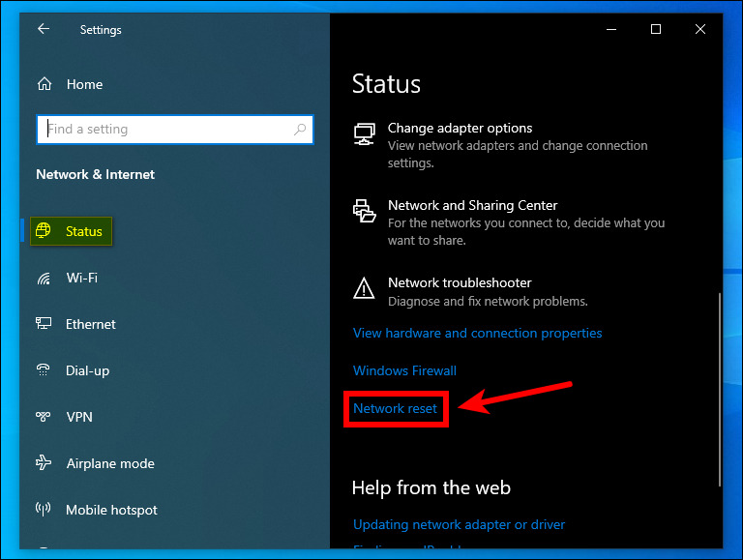743x560 pixels.
Task: Click the Network and Sharing Center icon
Action: tap(365, 211)
